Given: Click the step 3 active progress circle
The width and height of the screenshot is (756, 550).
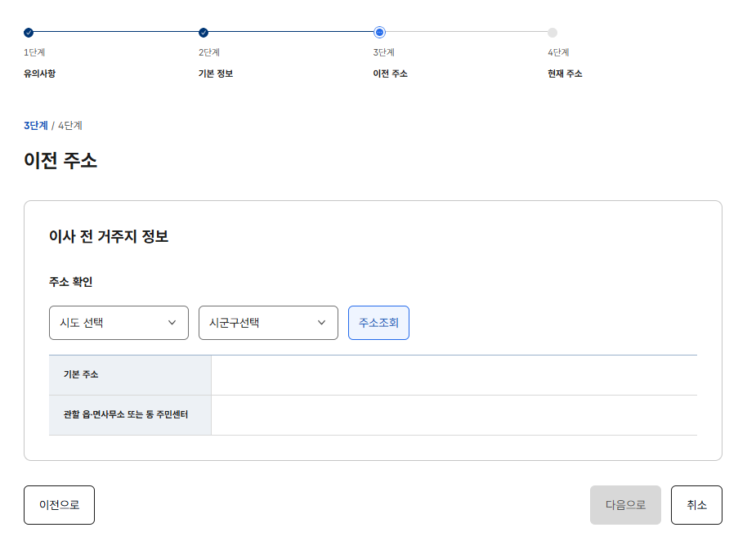Looking at the screenshot, I should coord(379,33).
